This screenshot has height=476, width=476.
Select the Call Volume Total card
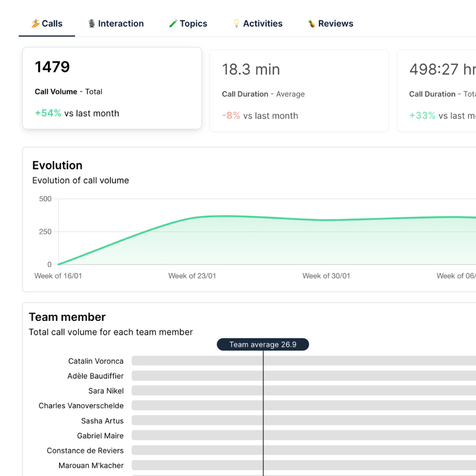[x=112, y=88]
